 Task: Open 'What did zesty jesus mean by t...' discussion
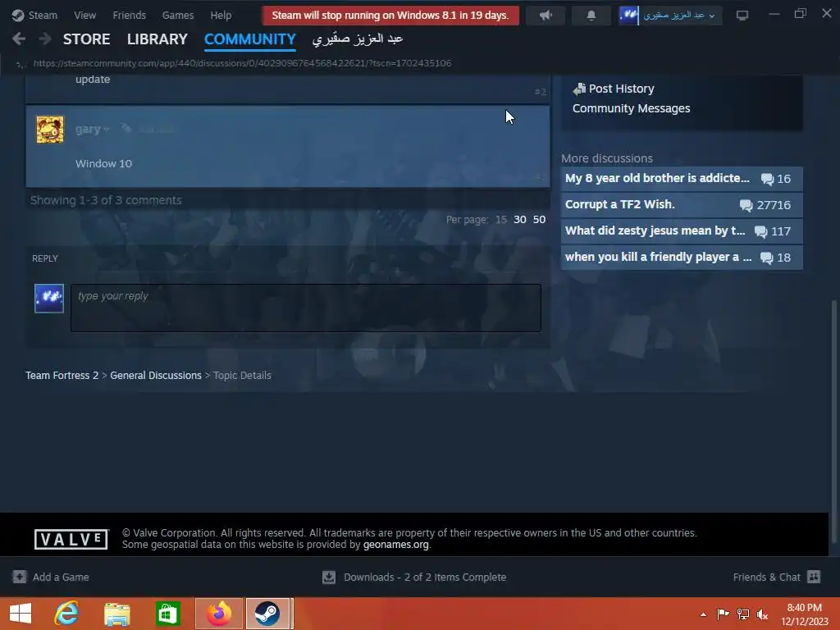pyautogui.click(x=655, y=231)
